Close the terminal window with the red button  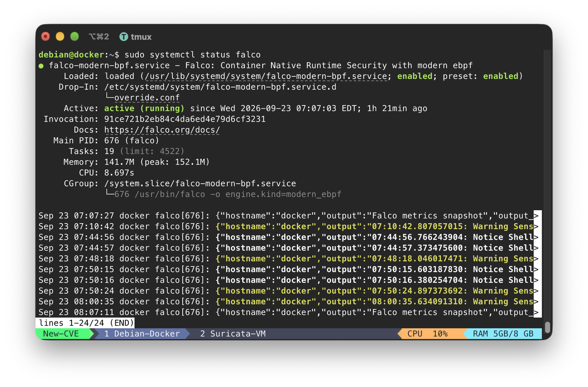46,36
